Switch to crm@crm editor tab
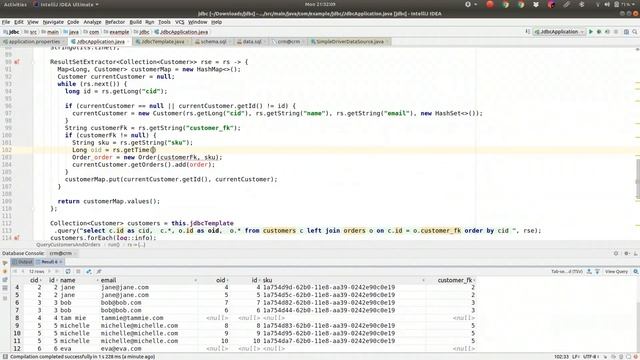640x360 pixels. (288, 42)
